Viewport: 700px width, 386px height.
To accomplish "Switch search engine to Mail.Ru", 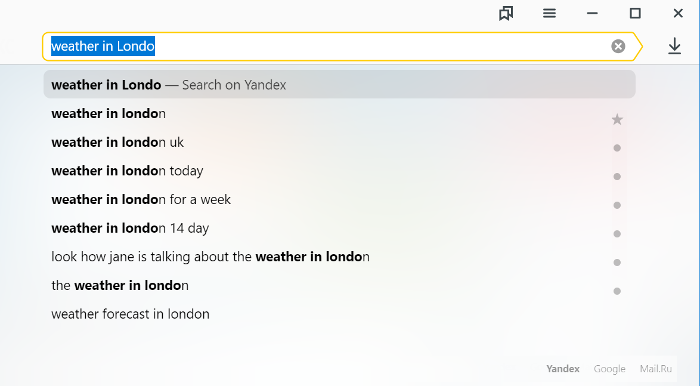I will 656,369.
